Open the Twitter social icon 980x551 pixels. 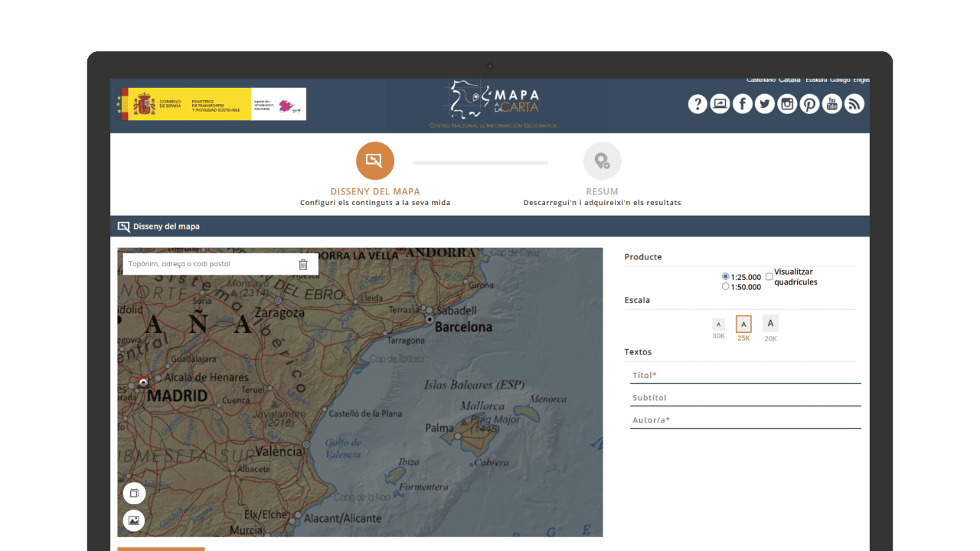[x=765, y=104]
